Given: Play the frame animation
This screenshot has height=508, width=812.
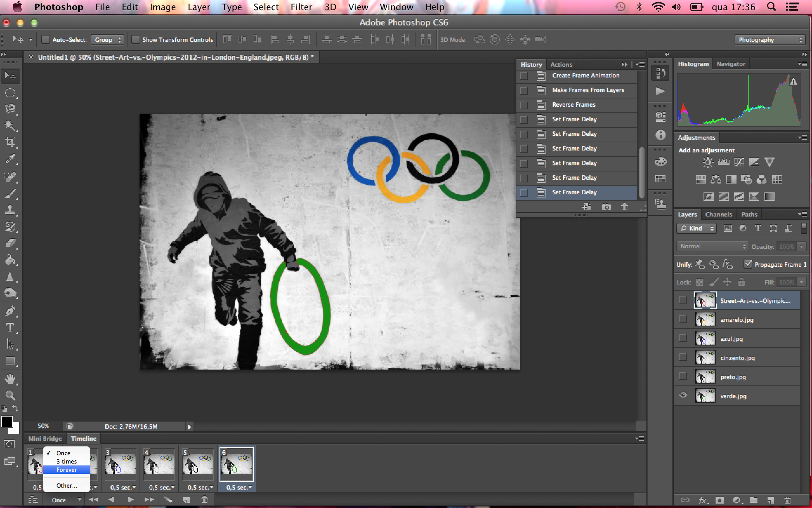Looking at the screenshot, I should coord(131,500).
